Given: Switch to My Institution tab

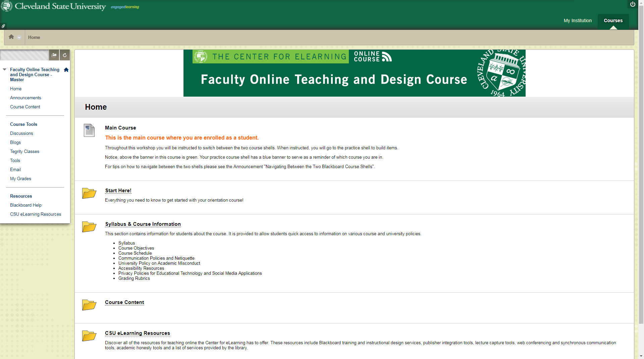Looking at the screenshot, I should pos(578,20).
